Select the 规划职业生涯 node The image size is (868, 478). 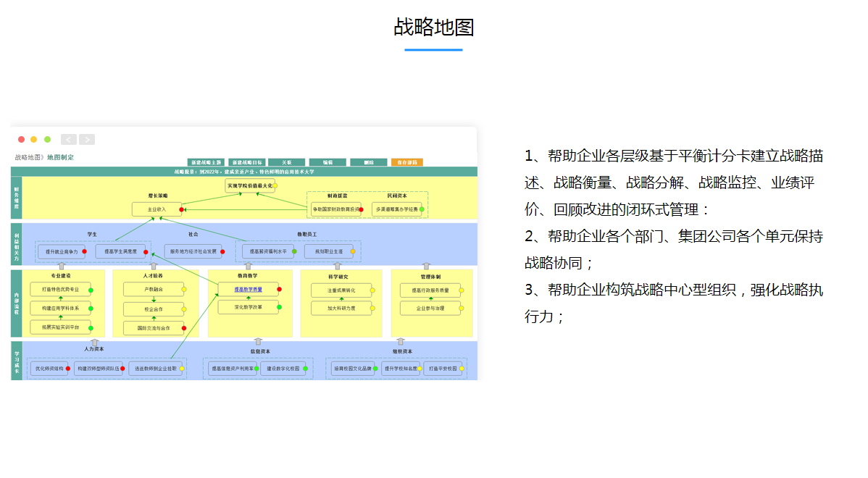tap(329, 252)
